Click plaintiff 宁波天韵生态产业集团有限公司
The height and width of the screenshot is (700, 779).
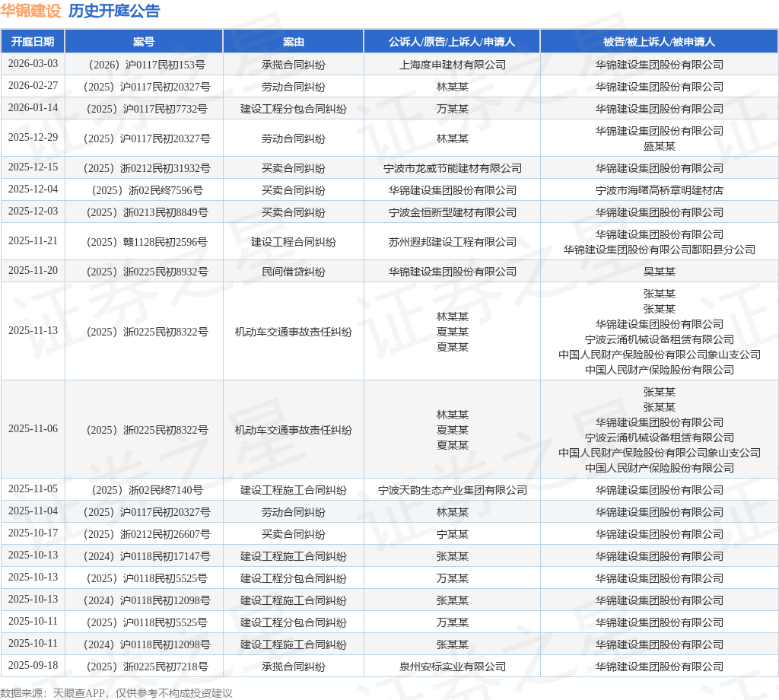(452, 490)
